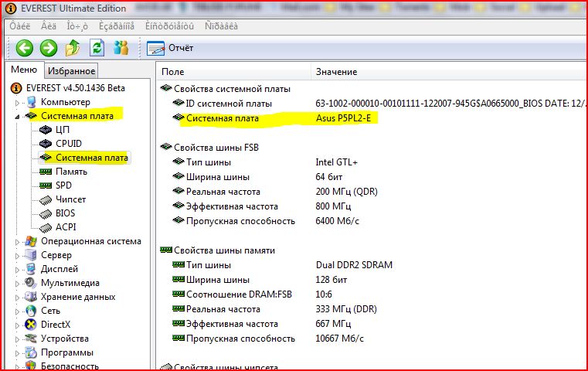Expand the DirectX tree node
This screenshot has width=588, height=371.
17,325
